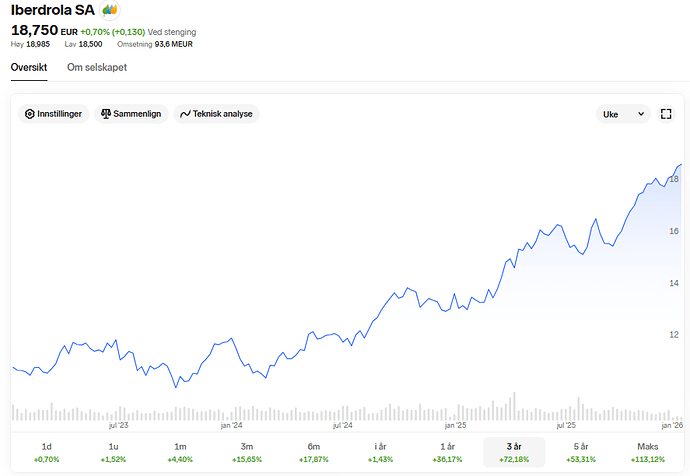Select the 6m time range
This screenshot has width=690, height=476.
pyautogui.click(x=313, y=452)
